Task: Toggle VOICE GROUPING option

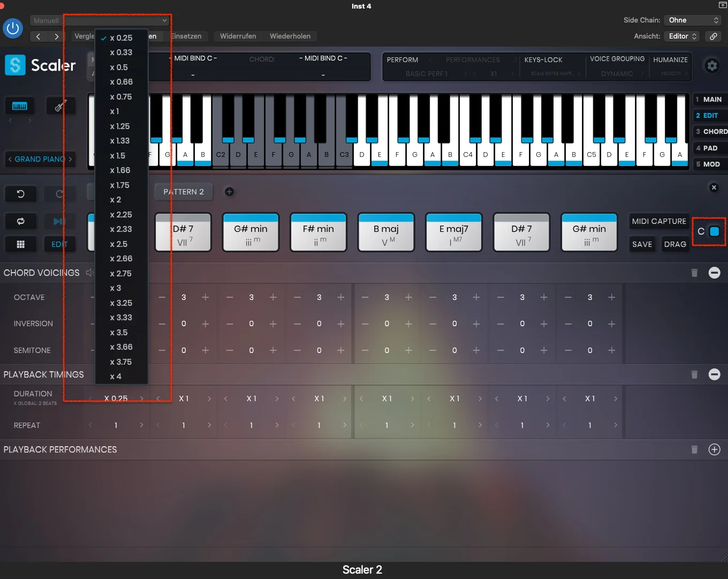Action: pyautogui.click(x=617, y=59)
